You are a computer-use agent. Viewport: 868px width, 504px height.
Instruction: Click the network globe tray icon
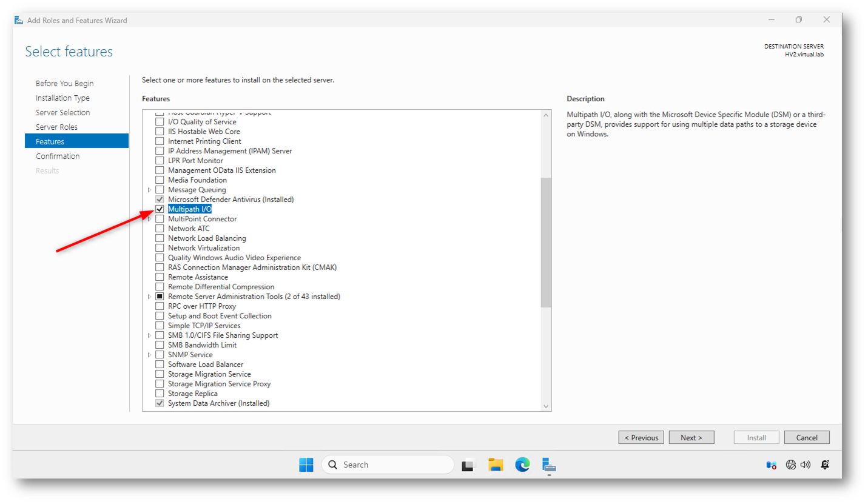[x=790, y=465]
